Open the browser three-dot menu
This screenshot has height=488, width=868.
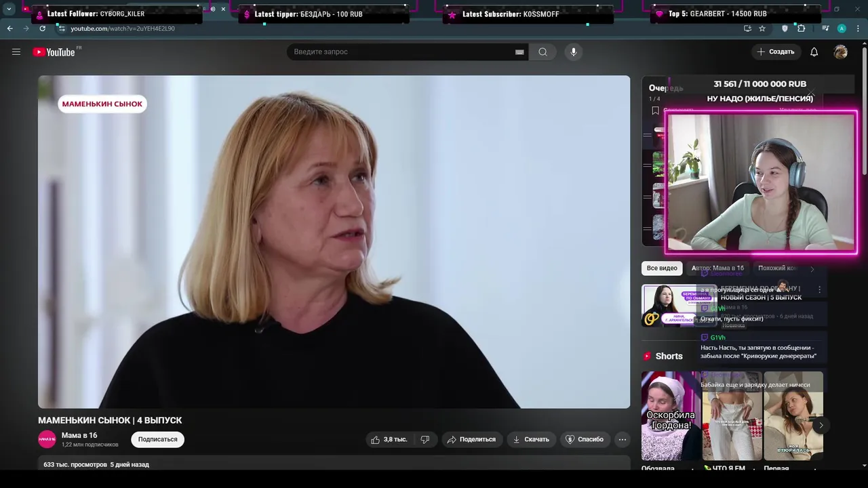[x=858, y=28]
